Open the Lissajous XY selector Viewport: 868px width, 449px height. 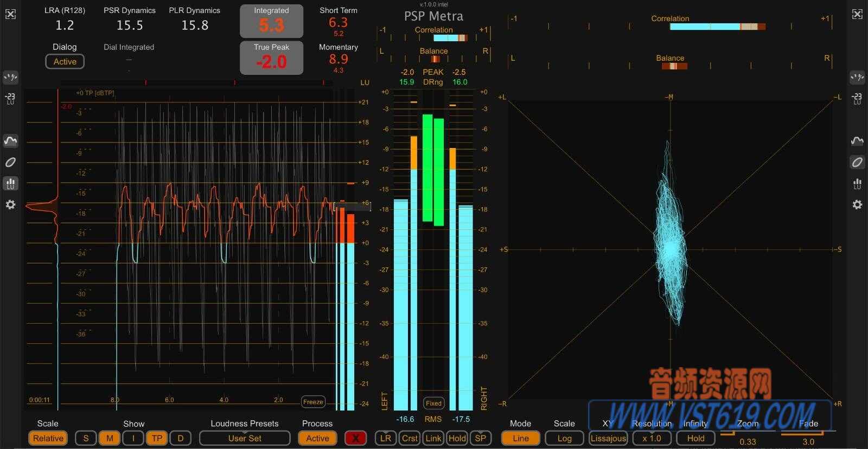(608, 438)
